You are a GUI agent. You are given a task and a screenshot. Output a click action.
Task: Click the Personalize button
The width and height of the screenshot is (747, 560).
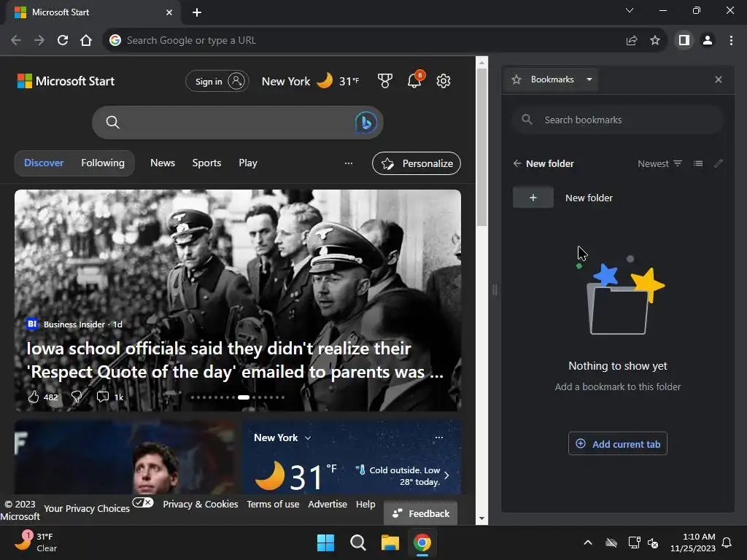pyautogui.click(x=417, y=163)
